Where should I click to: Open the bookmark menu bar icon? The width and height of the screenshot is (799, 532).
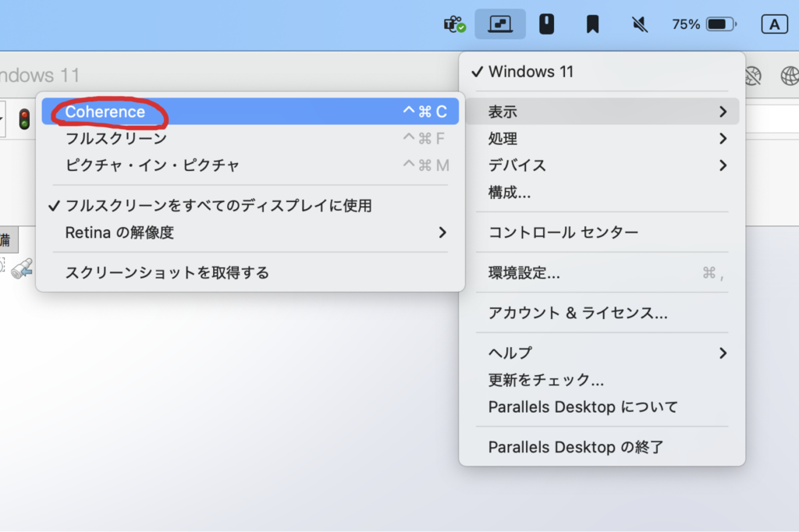[x=592, y=24]
